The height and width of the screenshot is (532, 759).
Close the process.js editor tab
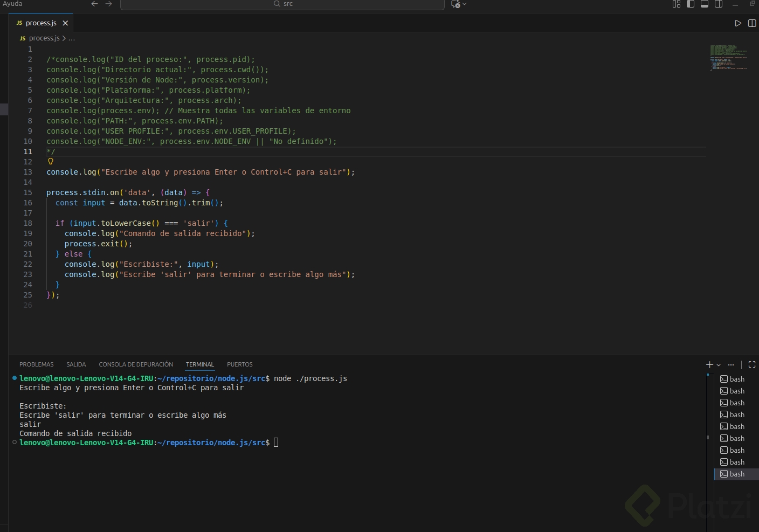coord(65,23)
